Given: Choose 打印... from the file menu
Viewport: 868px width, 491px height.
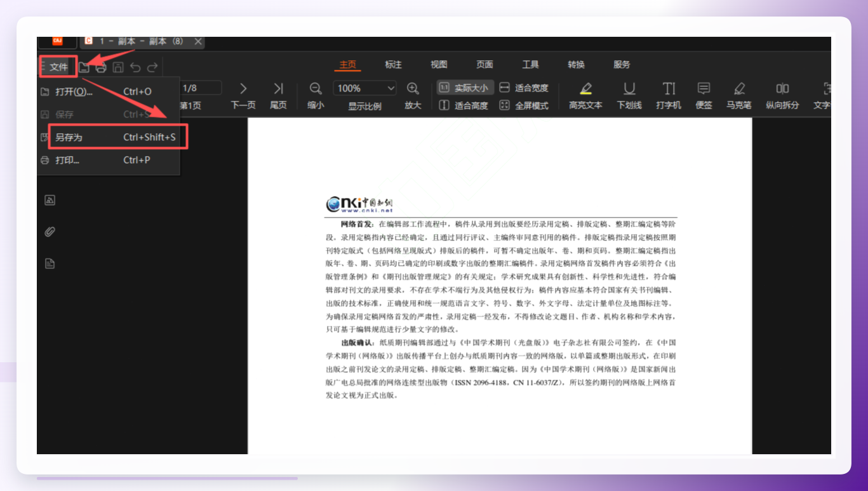Looking at the screenshot, I should [108, 160].
